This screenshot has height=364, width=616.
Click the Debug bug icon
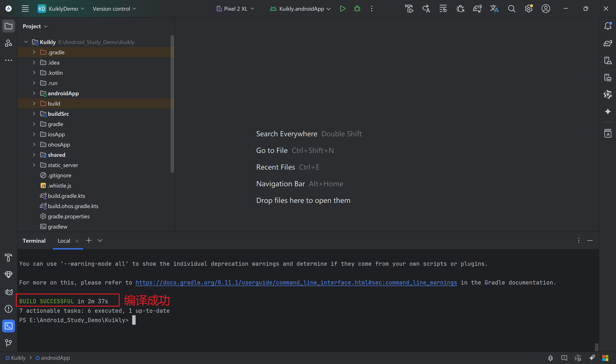(357, 9)
